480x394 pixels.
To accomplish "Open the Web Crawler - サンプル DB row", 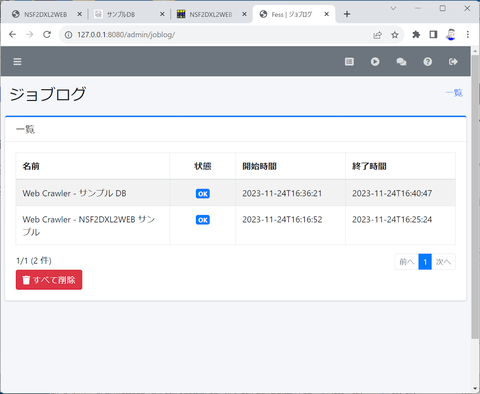I will pos(235,193).
